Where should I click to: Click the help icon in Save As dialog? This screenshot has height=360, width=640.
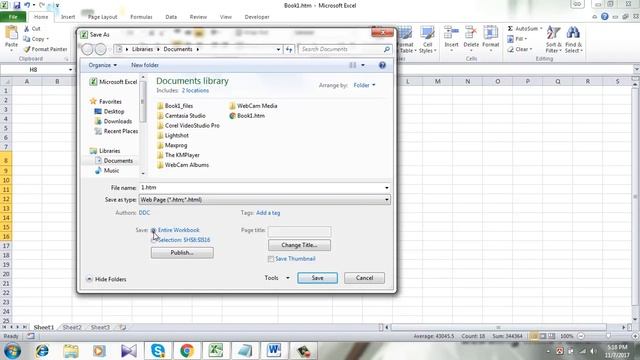382,65
